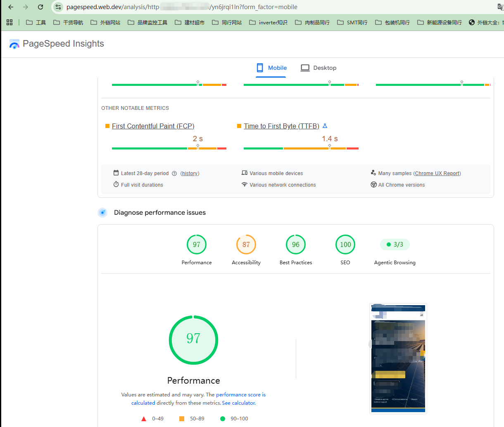Image resolution: width=504 pixels, height=427 pixels.
Task: Click the stopwatch icon by Full visit durations
Action: point(116,185)
